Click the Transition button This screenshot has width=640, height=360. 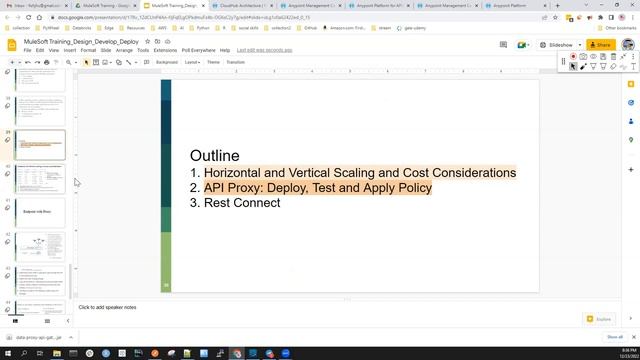point(236,62)
